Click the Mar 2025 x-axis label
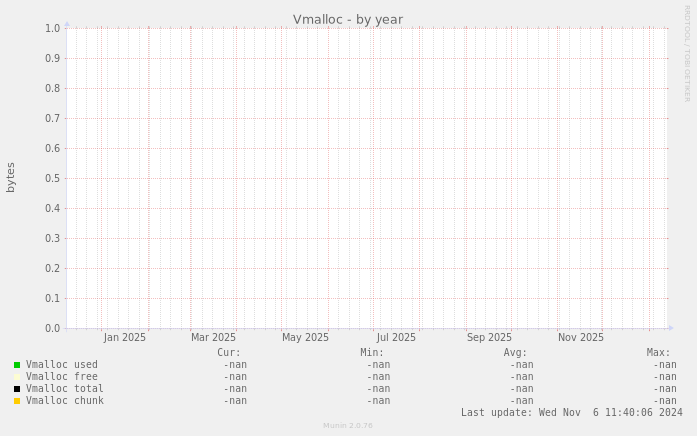 pyautogui.click(x=214, y=338)
